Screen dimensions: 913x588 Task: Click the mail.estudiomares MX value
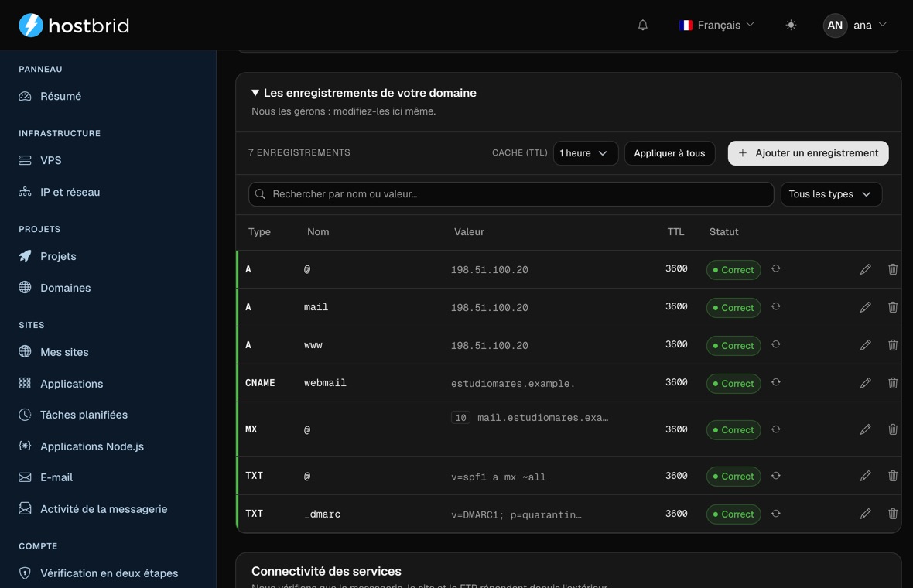(x=542, y=418)
